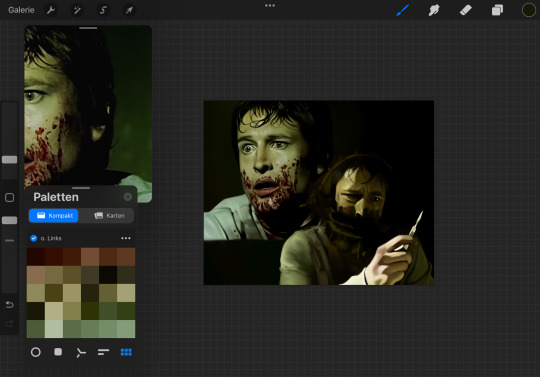
Task: Click the Paletten panel title
Action: click(56, 197)
